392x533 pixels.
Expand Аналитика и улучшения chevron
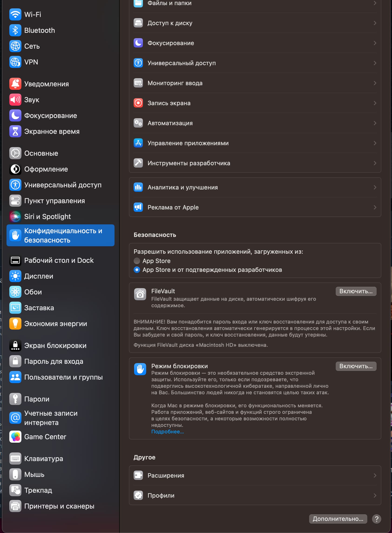pos(375,187)
